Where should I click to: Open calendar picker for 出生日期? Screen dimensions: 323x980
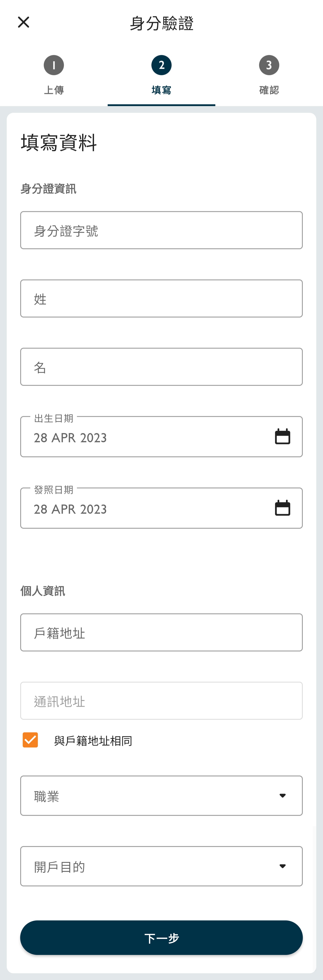[x=282, y=436]
